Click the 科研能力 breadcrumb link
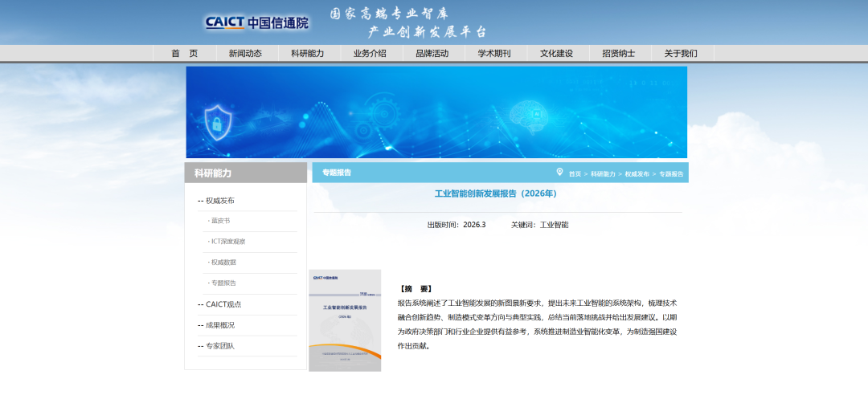This screenshot has height=395, width=868. 603,173
